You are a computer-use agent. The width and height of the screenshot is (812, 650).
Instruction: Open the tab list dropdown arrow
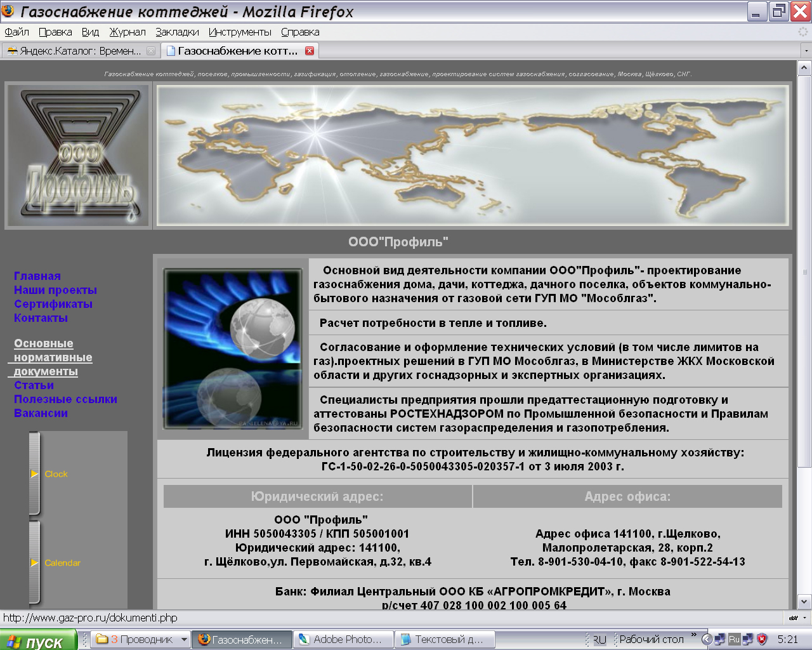(x=806, y=51)
